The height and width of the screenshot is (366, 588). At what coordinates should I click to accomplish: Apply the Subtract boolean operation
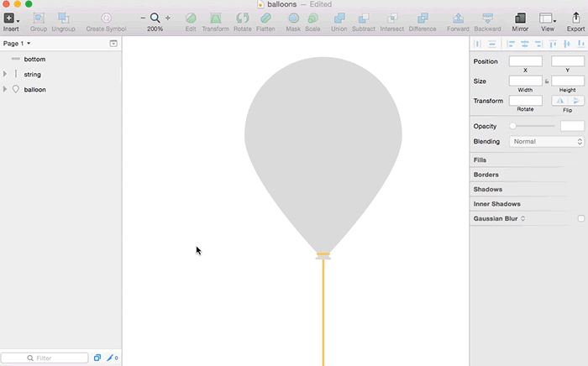[x=364, y=18]
